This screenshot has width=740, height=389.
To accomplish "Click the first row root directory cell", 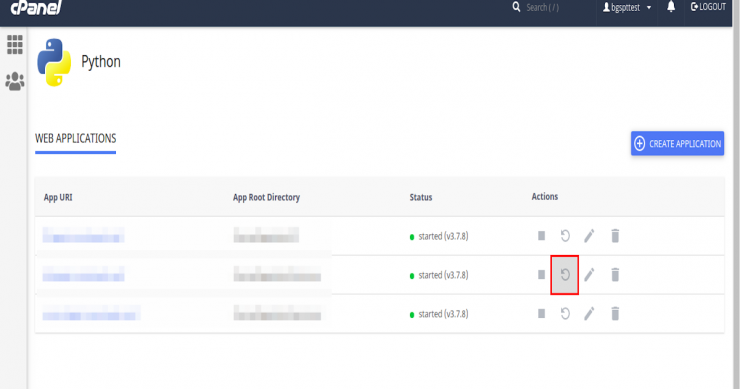I will [266, 235].
